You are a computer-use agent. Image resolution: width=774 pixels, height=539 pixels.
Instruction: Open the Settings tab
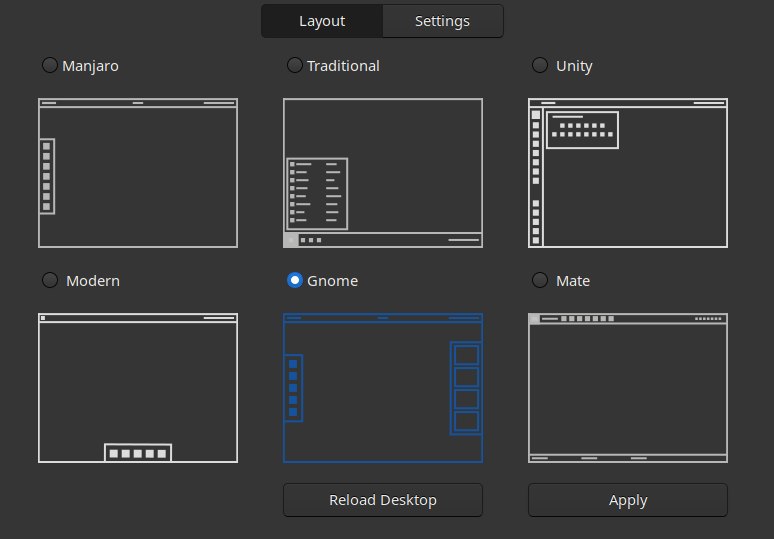pos(443,21)
